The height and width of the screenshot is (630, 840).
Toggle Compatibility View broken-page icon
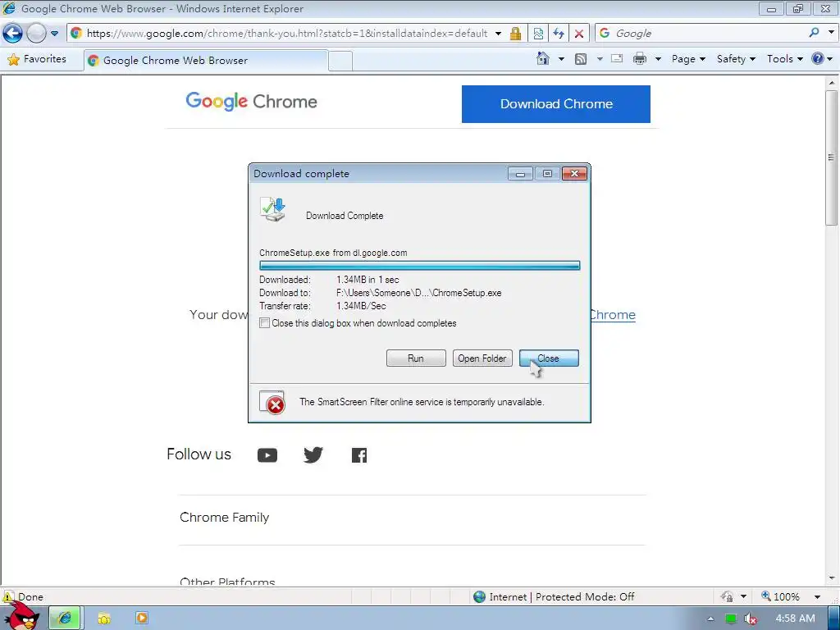click(x=538, y=33)
